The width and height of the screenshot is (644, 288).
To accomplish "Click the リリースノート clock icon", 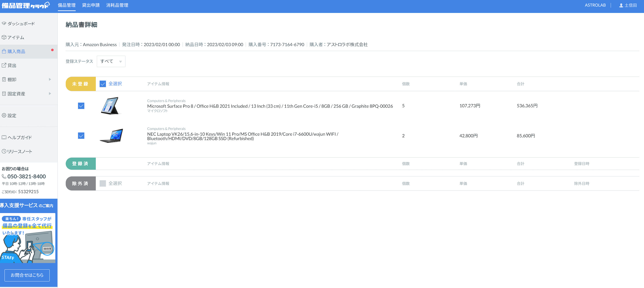I will click(x=4, y=151).
